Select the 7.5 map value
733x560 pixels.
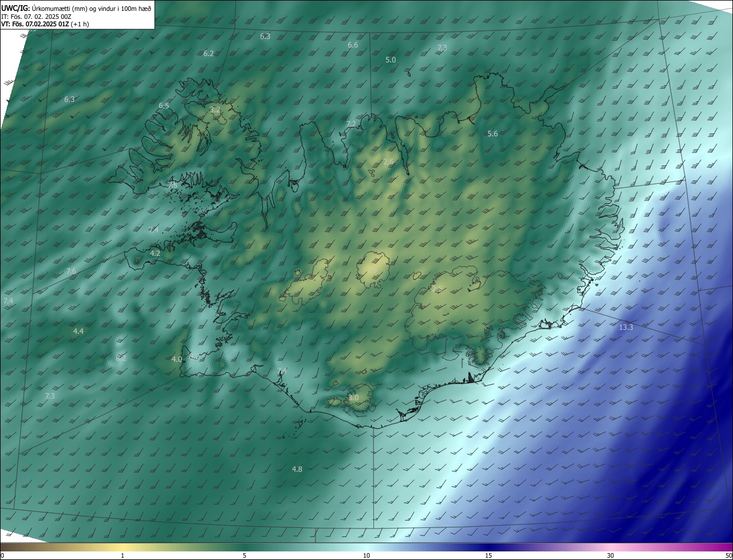coord(172,185)
